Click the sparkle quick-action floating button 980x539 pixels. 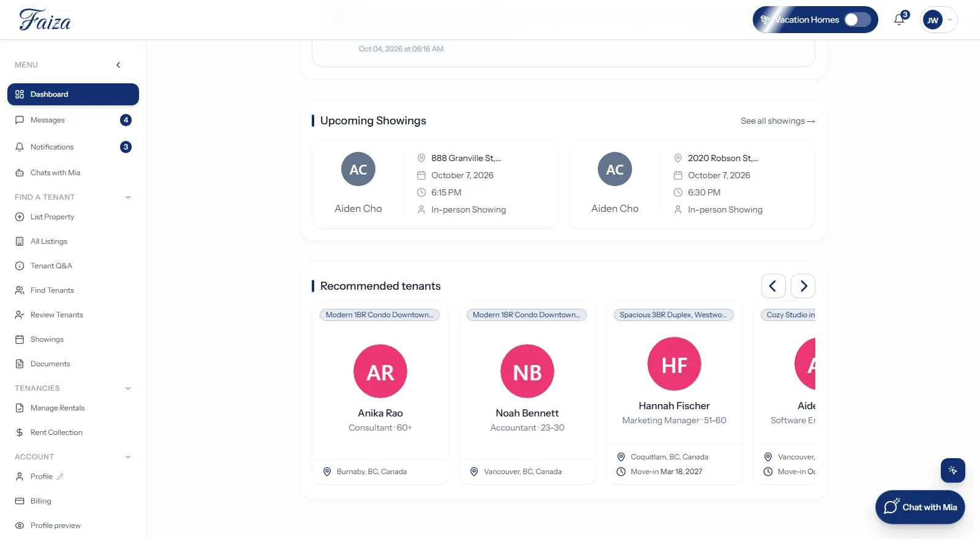click(953, 470)
